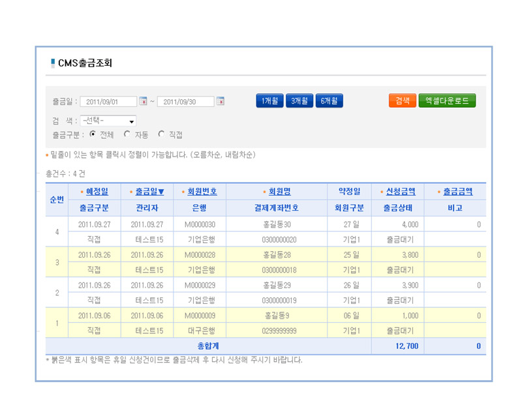Click member name 홍길동30
Screen dimensions: 522x420
[277, 224]
